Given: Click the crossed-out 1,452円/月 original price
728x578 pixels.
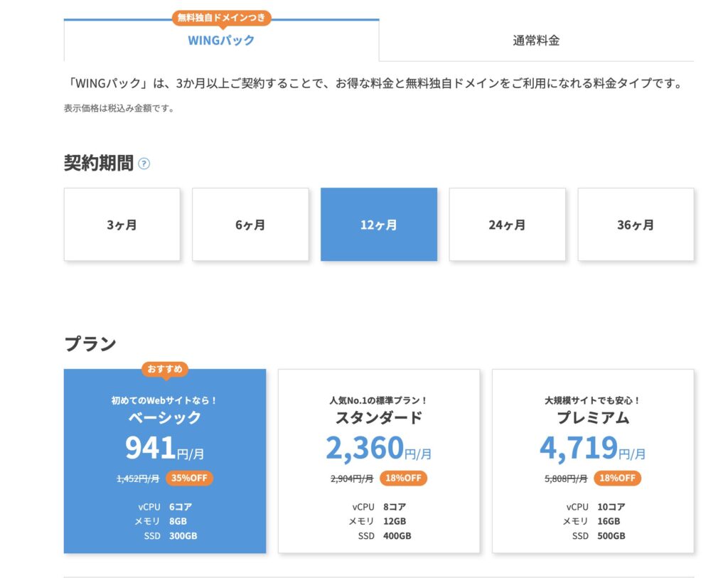Looking at the screenshot, I should pos(138,478).
